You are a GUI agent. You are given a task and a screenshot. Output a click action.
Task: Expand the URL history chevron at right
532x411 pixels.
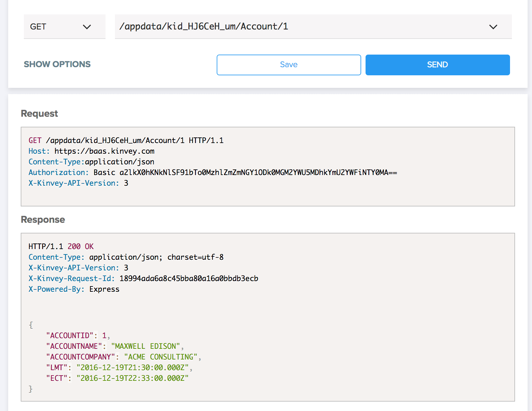point(493,27)
